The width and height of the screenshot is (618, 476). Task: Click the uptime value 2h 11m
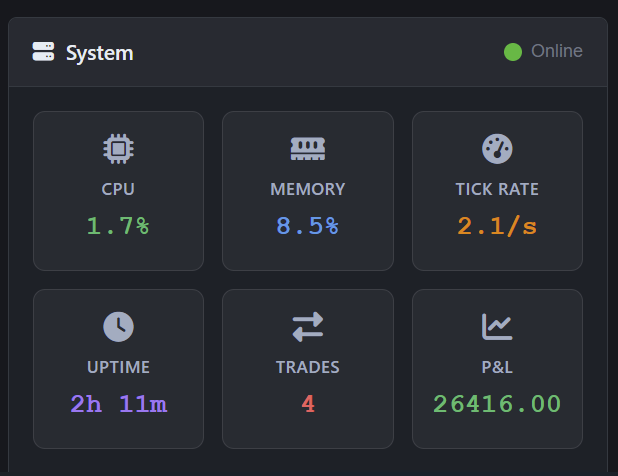point(119,404)
